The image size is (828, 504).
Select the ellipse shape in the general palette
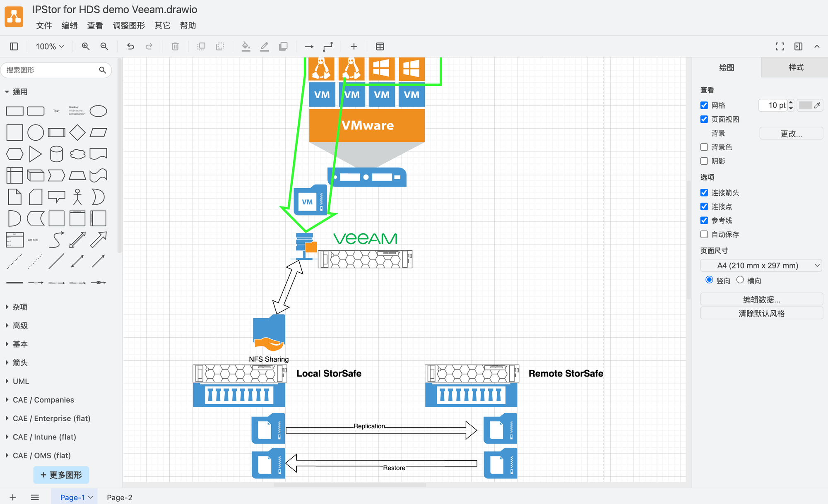[98, 111]
